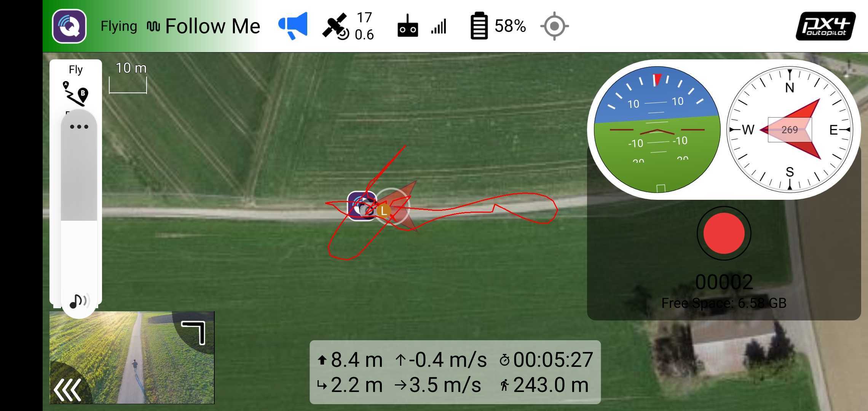
Task: Tap the Follow Me mode icon
Action: click(155, 26)
